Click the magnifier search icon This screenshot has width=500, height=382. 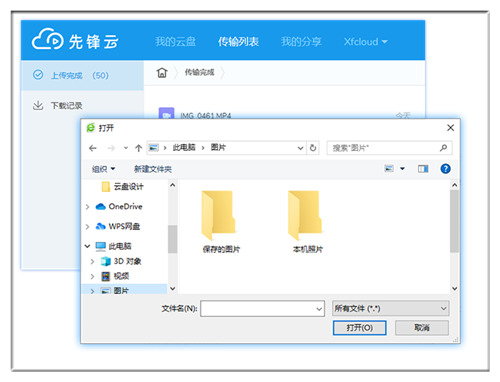pyautogui.click(x=443, y=148)
